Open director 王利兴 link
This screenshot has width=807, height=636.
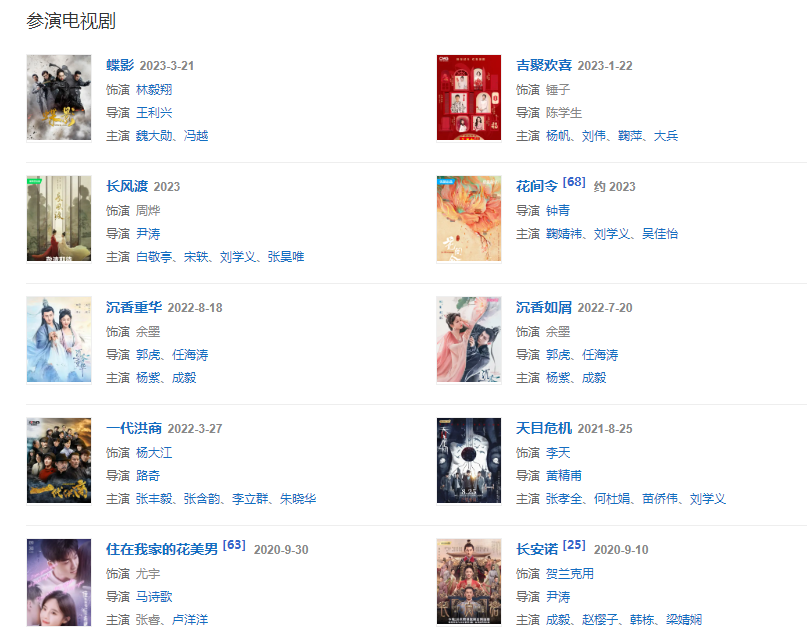[154, 113]
